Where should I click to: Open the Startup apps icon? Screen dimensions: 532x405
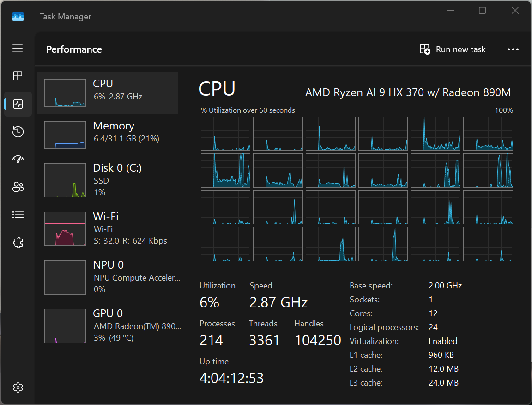click(18, 160)
